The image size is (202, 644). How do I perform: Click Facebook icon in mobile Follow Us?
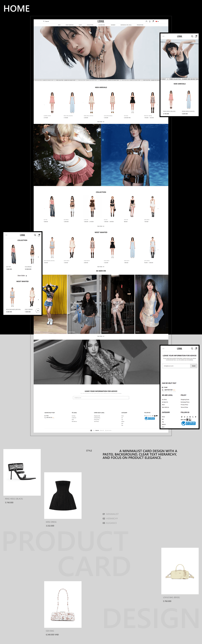coord(182,417)
